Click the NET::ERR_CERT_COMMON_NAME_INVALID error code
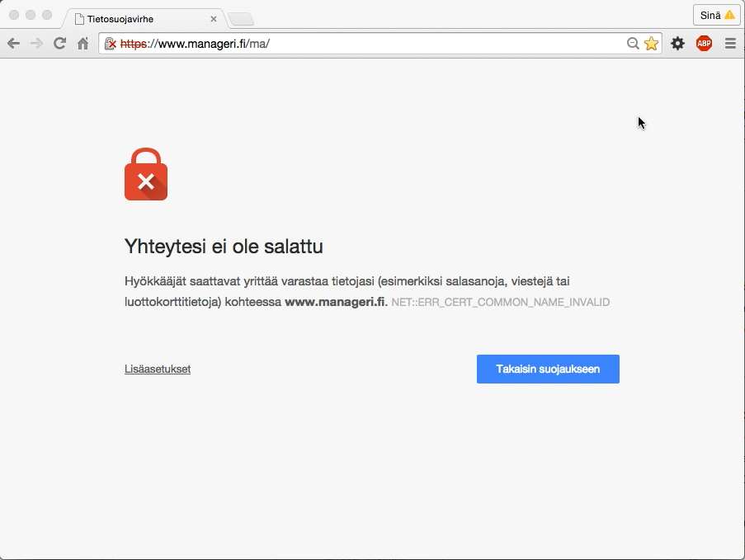 click(x=500, y=303)
